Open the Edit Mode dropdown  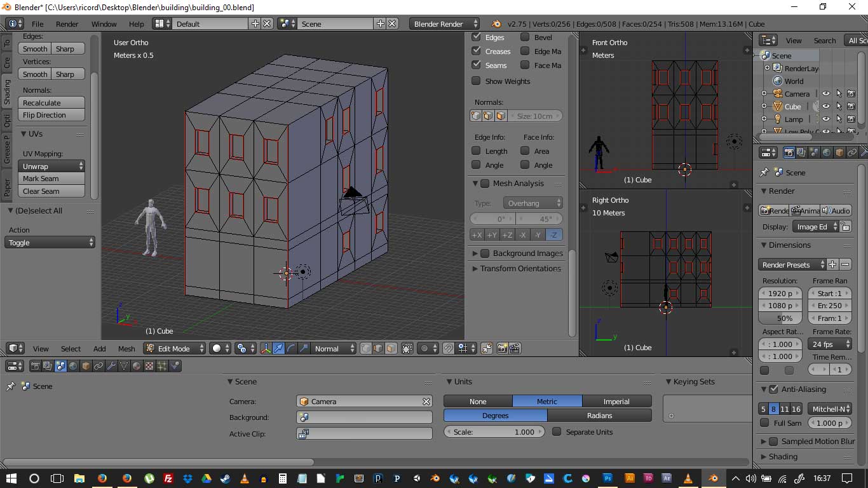[x=175, y=348]
